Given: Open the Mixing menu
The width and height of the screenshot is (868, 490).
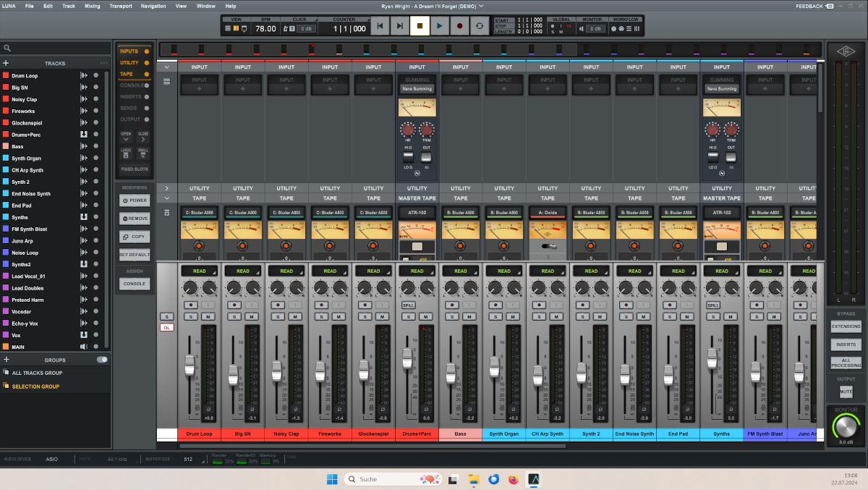Looking at the screenshot, I should click(93, 6).
